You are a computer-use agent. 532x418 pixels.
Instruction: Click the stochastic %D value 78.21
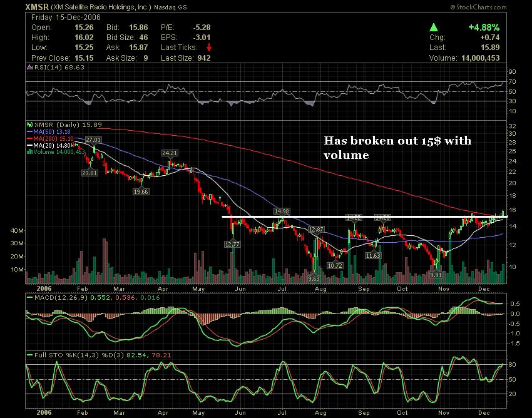pyautogui.click(x=161, y=355)
